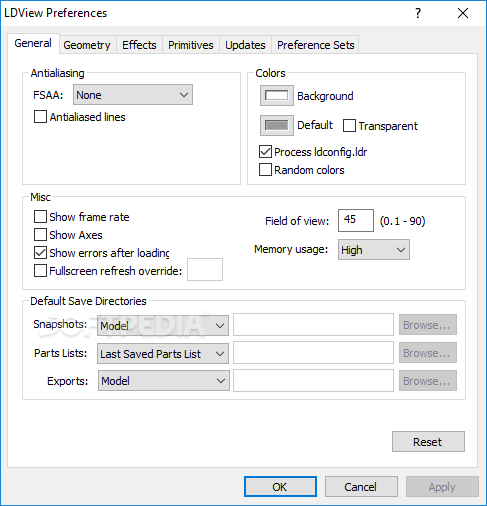Click the help question mark button

click(x=418, y=13)
